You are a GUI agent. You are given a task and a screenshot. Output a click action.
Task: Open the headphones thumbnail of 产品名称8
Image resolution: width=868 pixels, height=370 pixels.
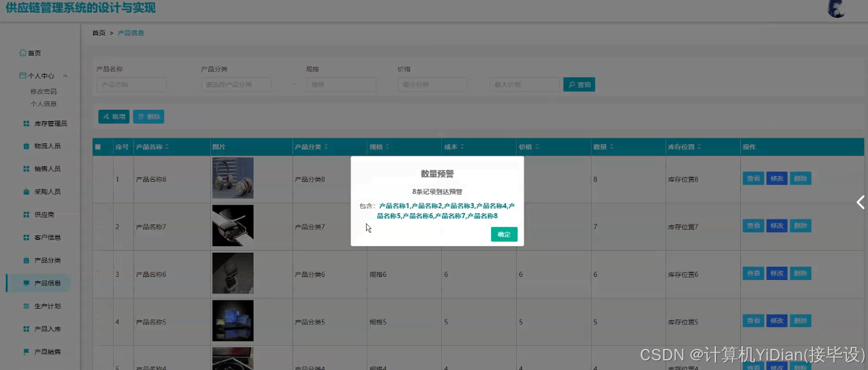click(232, 178)
